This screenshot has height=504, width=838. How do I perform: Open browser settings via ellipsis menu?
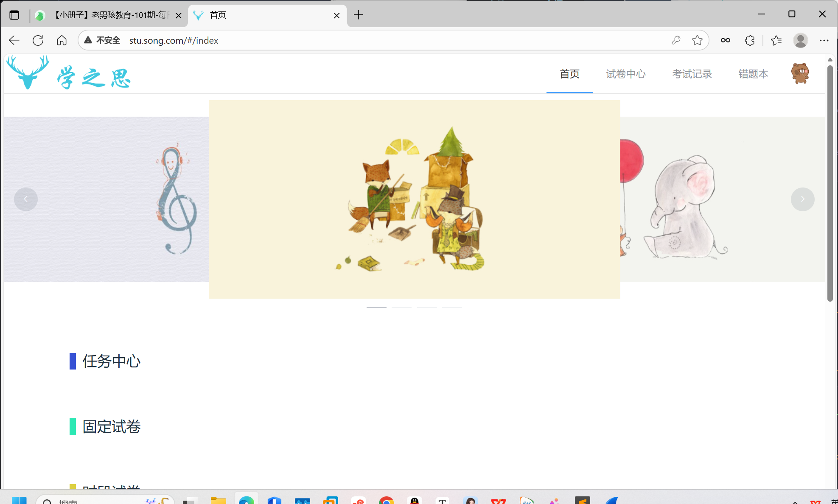[824, 40]
